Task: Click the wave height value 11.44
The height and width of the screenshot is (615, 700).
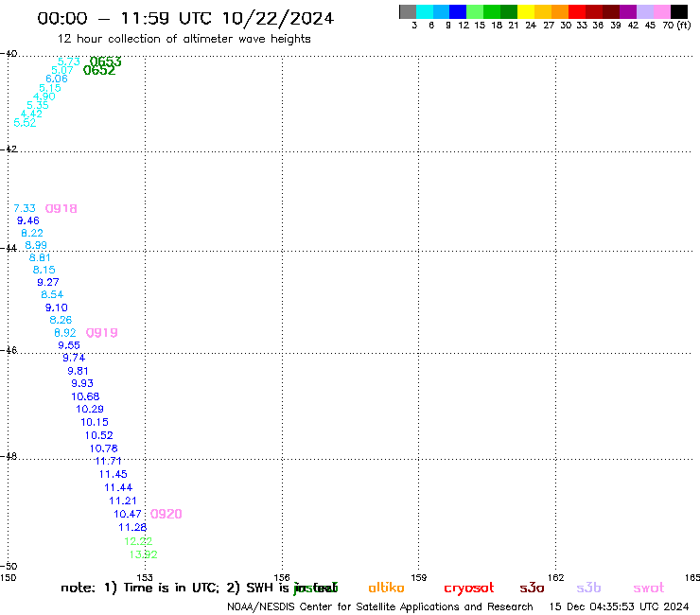Action: (x=118, y=487)
